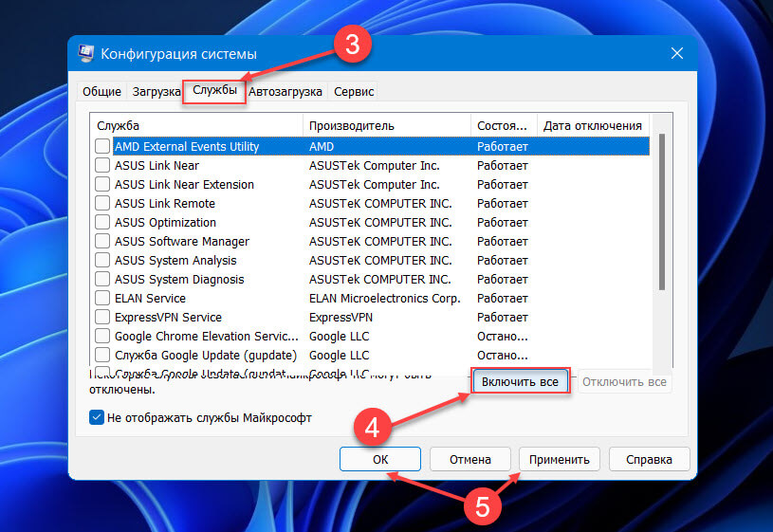Screen dimensions: 773x532
Task: Click the AMD manufacturer cell
Action: click(321, 146)
